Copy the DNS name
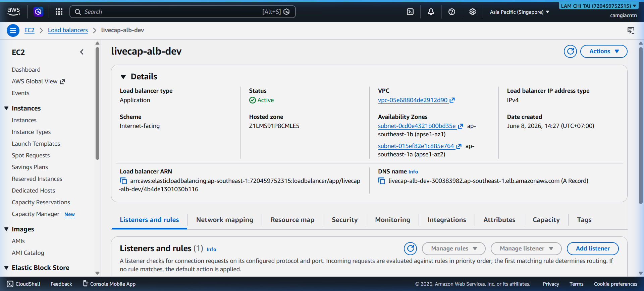 [x=382, y=181]
